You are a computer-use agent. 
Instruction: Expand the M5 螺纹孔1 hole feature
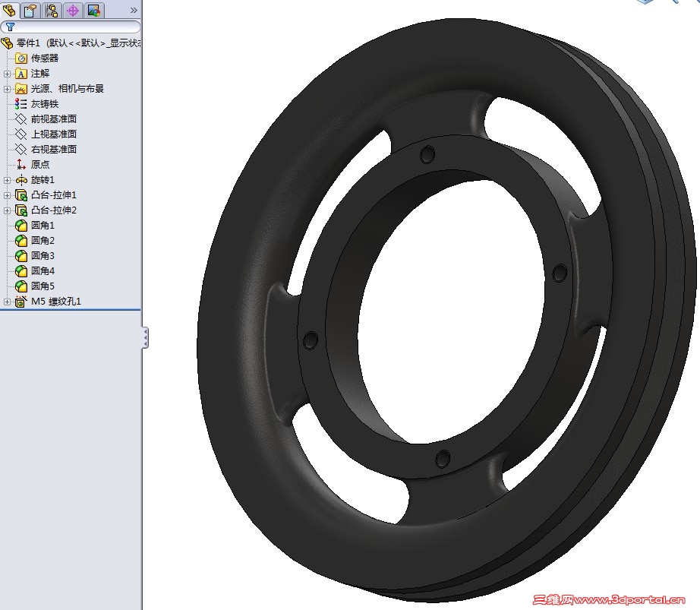pyautogui.click(x=7, y=302)
